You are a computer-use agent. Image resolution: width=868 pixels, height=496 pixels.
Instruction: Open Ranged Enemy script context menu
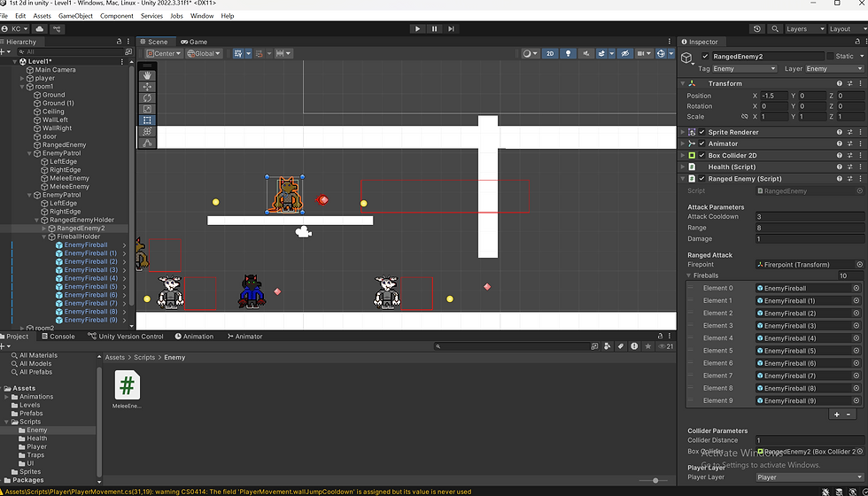click(860, 179)
